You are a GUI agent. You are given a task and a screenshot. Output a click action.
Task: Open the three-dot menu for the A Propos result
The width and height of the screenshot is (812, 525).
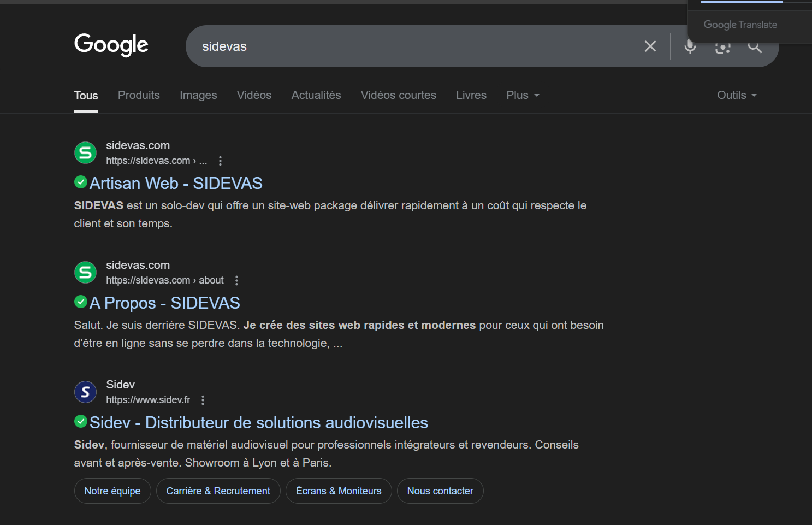[x=236, y=280]
